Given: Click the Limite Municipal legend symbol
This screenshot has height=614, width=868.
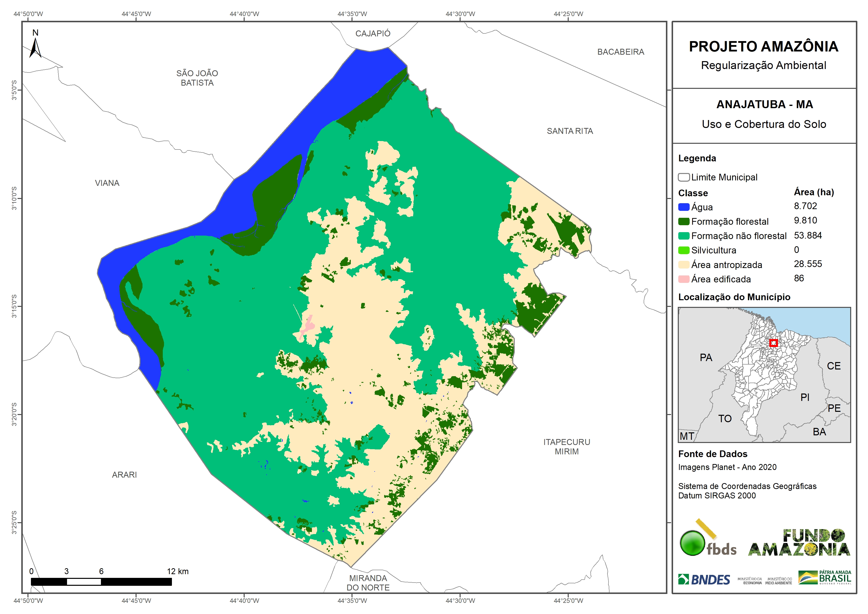Looking at the screenshot, I should click(683, 177).
